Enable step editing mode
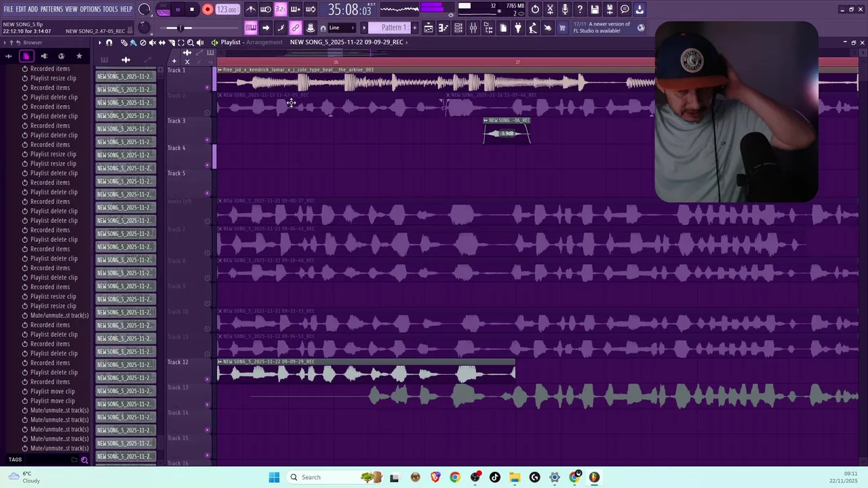This screenshot has width=868, height=488. click(281, 28)
